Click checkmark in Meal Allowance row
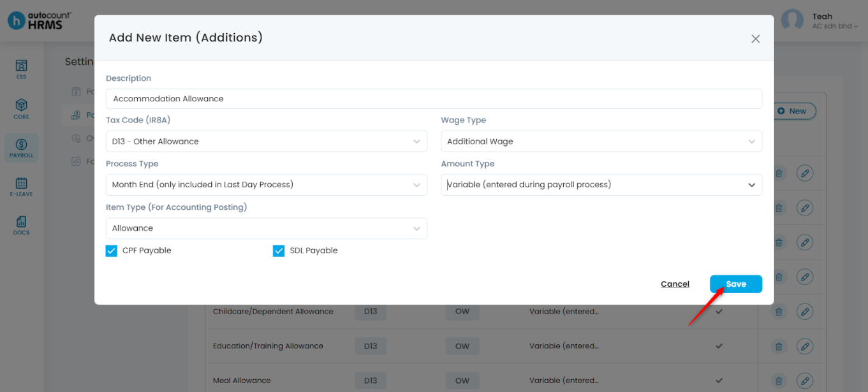Viewport: 868px width, 392px height. click(719, 381)
